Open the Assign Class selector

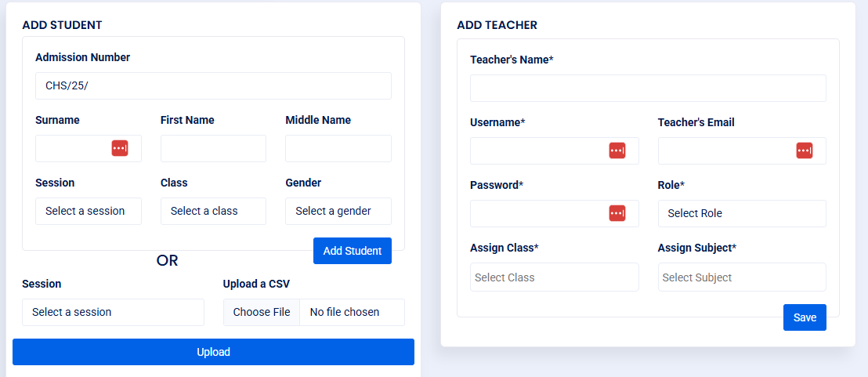(554, 277)
